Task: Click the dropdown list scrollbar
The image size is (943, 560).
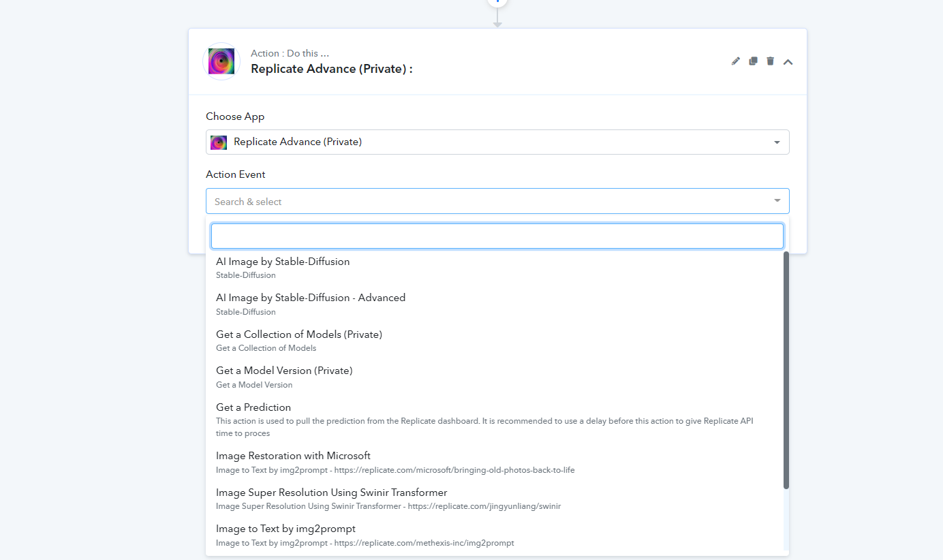Action: (x=786, y=370)
